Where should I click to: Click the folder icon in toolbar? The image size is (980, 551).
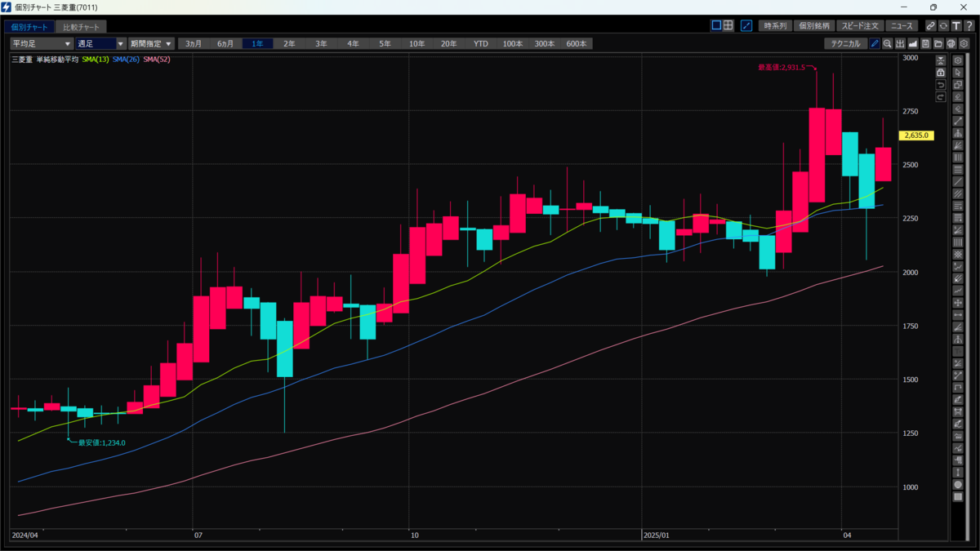(x=938, y=43)
